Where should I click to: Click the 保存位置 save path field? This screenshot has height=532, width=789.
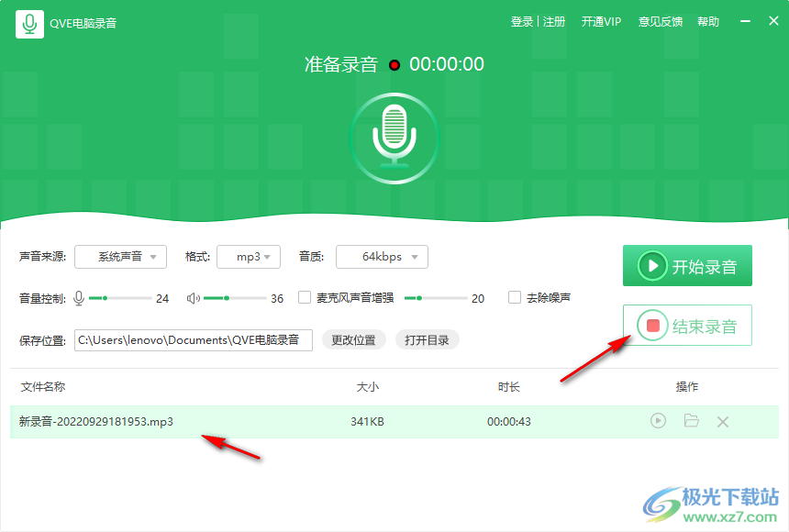[x=193, y=339]
